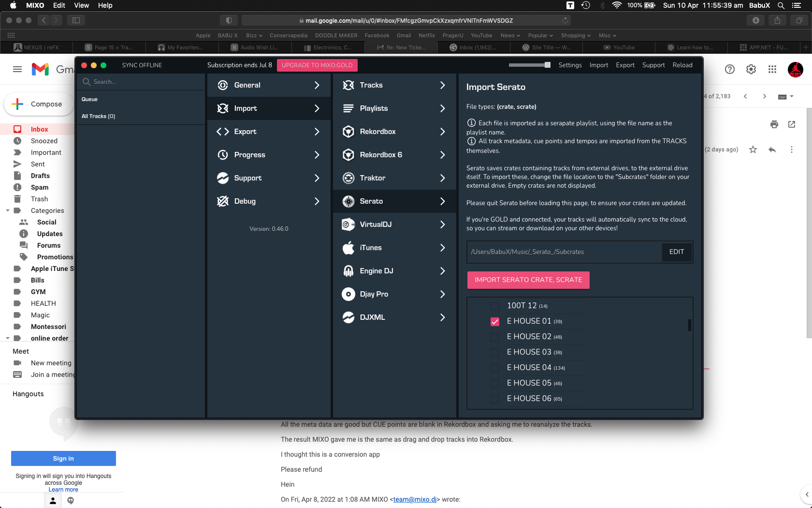Image resolution: width=812 pixels, height=508 pixels.
Task: Click the iTunes apple icon
Action: point(348,248)
